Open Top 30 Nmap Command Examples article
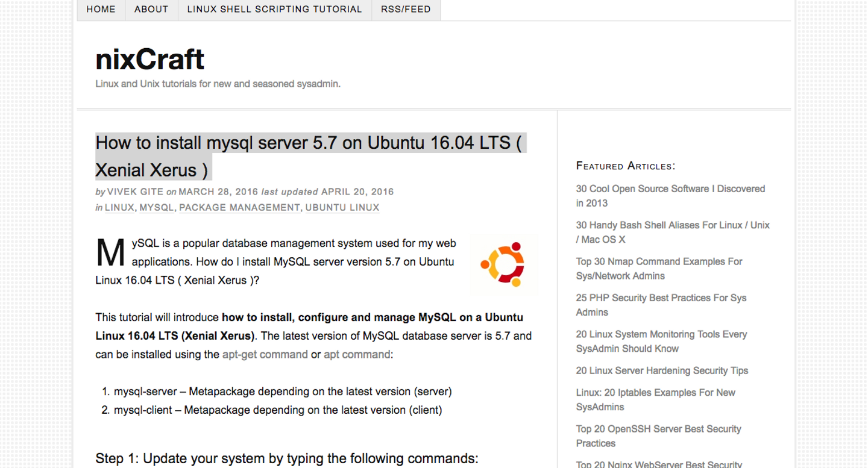The height and width of the screenshot is (468, 868). [x=659, y=269]
